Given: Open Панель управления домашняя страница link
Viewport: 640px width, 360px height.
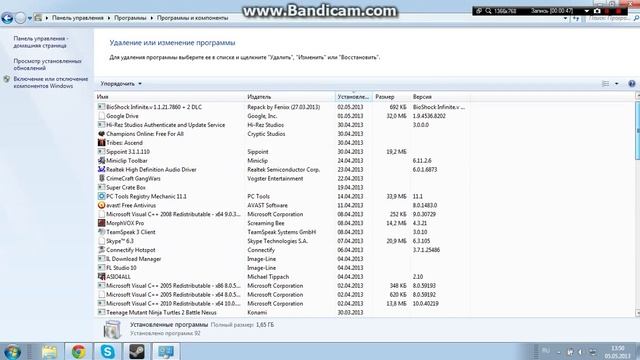Looking at the screenshot, I should (x=40, y=42).
